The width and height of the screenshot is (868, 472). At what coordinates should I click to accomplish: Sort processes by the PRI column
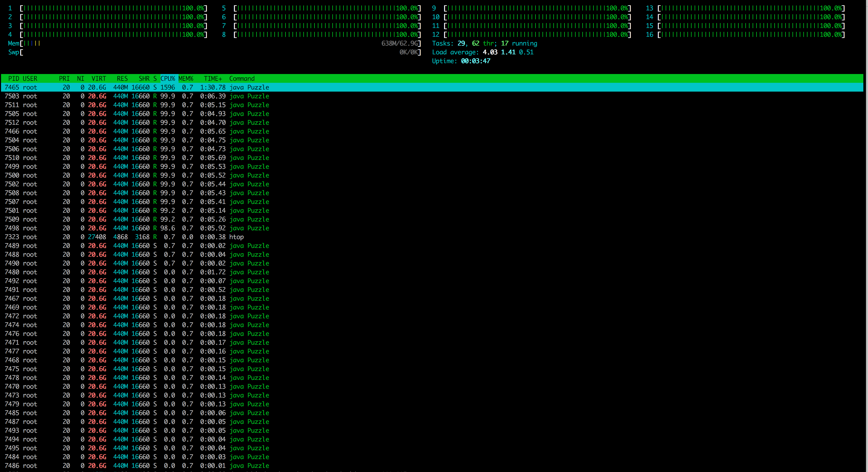click(x=64, y=78)
